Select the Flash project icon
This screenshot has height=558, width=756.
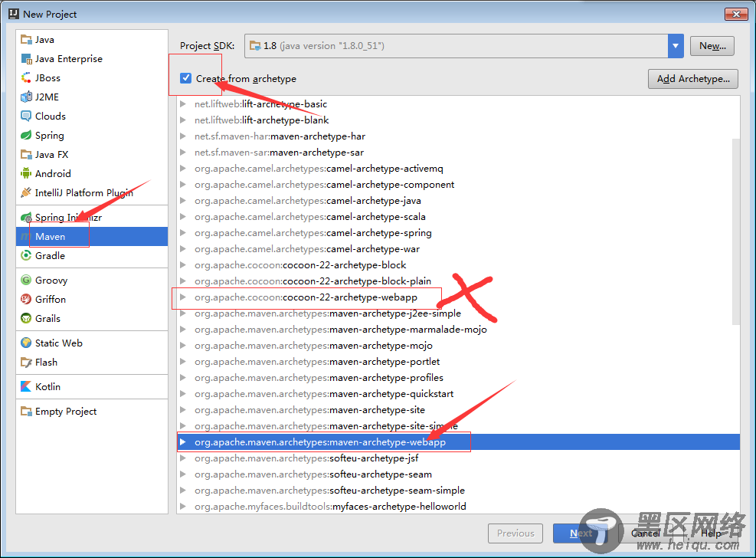coord(26,363)
